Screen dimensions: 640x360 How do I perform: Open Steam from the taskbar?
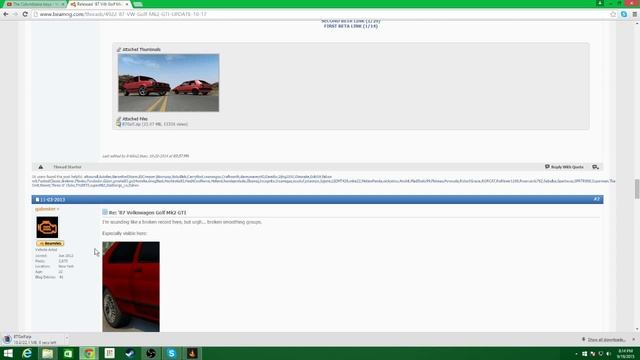point(130,353)
